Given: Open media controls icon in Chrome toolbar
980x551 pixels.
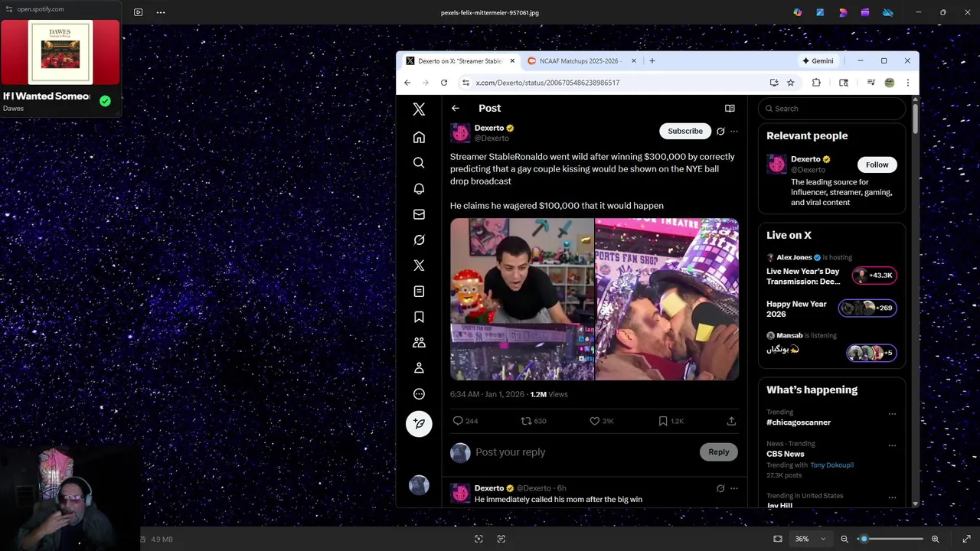Looking at the screenshot, I should 871,83.
